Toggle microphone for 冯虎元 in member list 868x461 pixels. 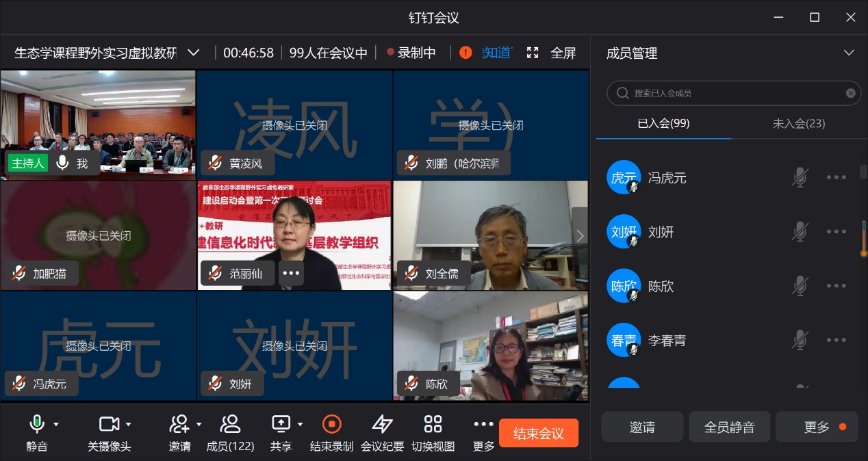tap(799, 178)
